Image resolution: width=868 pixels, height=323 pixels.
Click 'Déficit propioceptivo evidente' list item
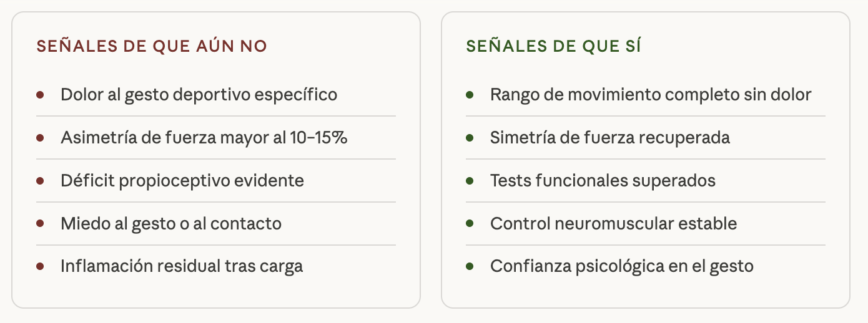tap(182, 181)
